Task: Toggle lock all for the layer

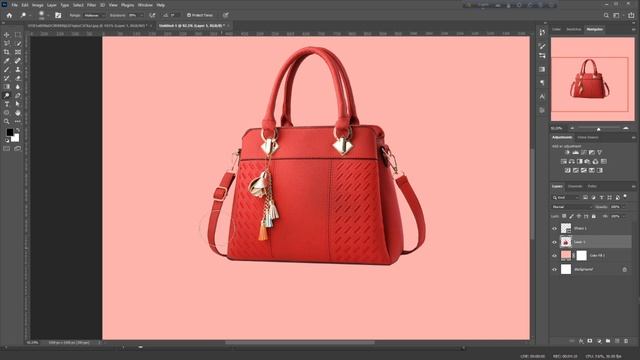Action: point(594,216)
